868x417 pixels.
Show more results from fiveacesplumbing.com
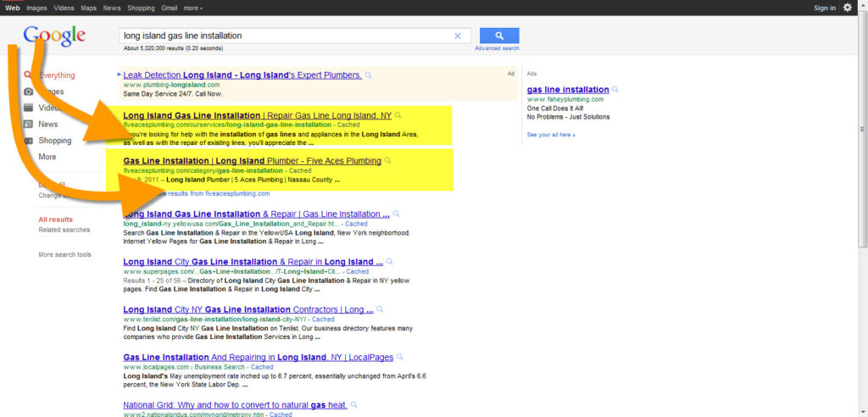pyautogui.click(x=216, y=194)
